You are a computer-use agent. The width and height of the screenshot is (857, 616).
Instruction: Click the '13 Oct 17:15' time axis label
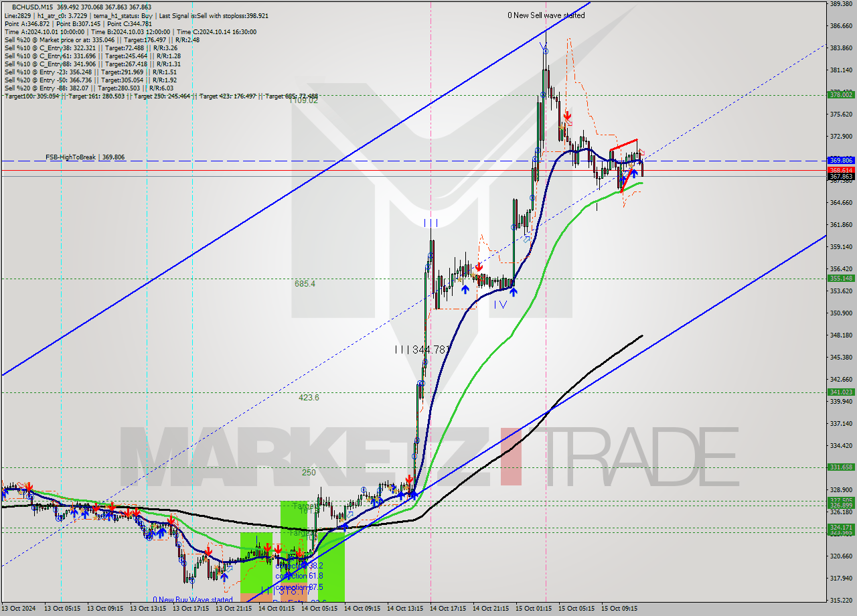(191, 609)
